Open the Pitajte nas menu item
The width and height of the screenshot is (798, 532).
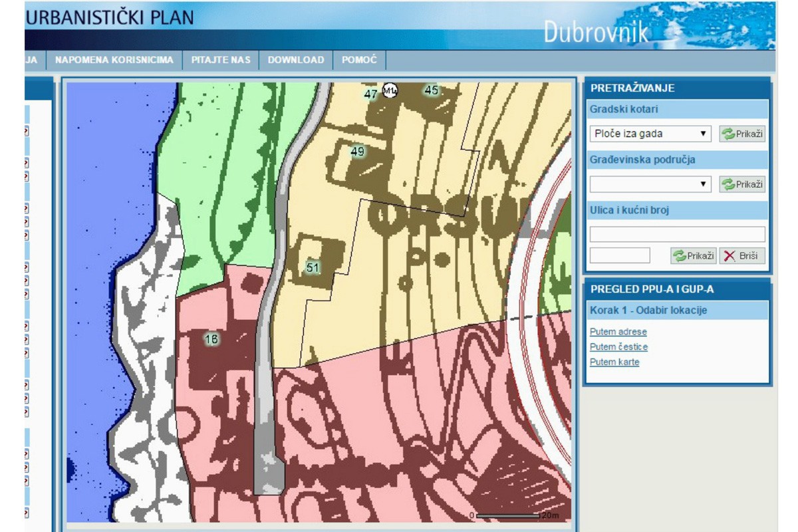pyautogui.click(x=221, y=60)
